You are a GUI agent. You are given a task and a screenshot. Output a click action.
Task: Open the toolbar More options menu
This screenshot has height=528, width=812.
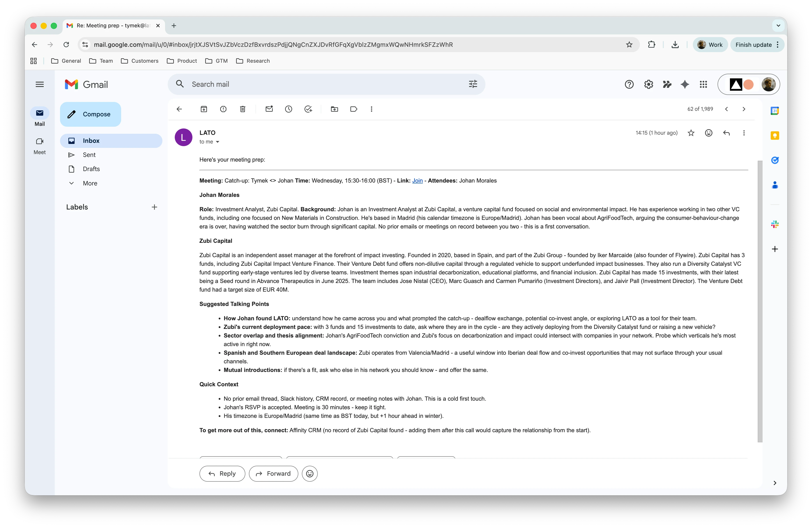(x=372, y=109)
